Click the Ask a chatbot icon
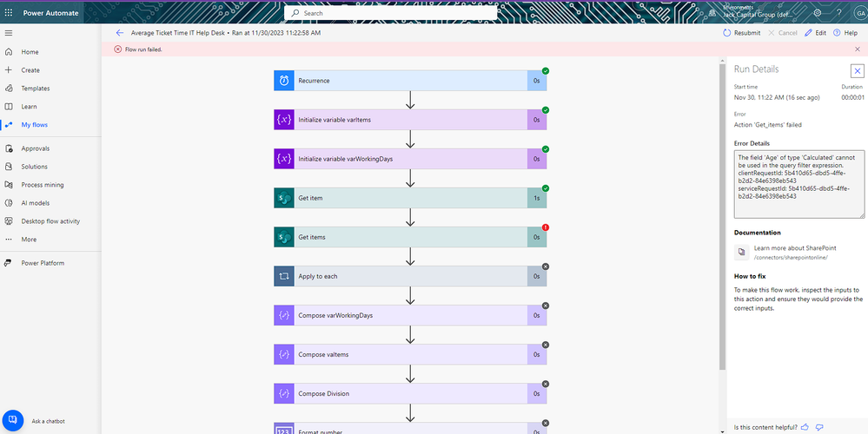The image size is (868, 434). click(13, 421)
